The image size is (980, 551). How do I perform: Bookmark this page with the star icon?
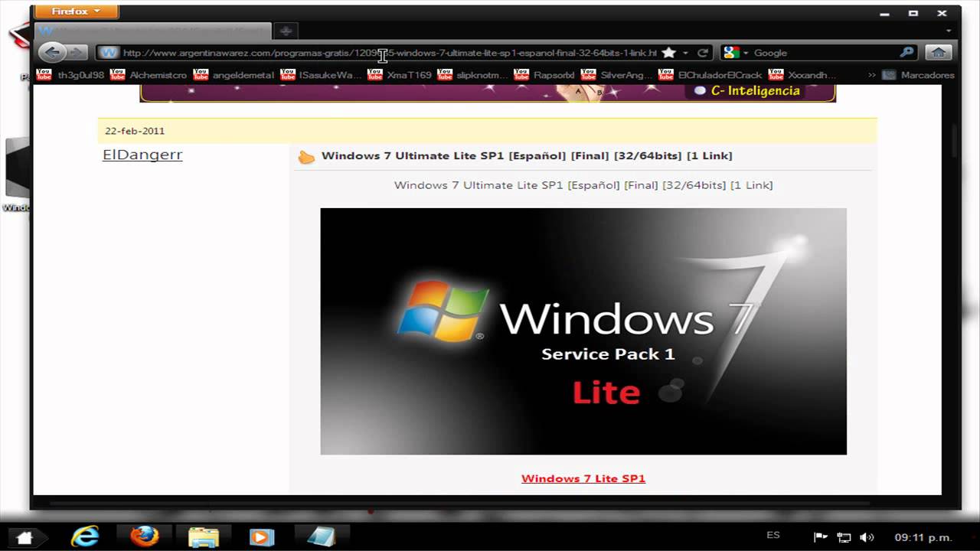pyautogui.click(x=668, y=53)
